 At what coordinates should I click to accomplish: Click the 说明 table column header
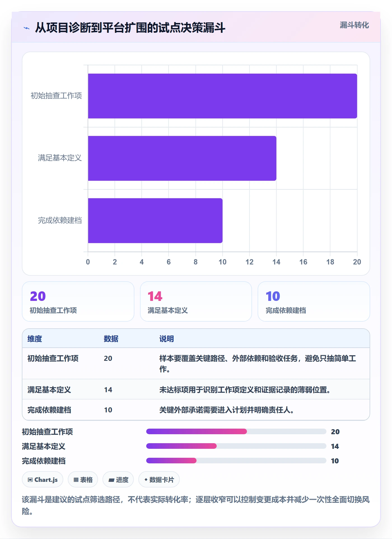tap(167, 339)
